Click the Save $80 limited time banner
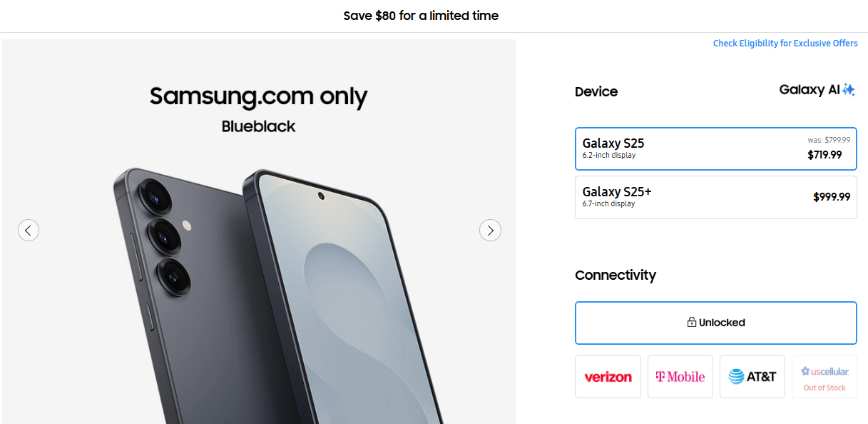The width and height of the screenshot is (868, 424). (x=421, y=16)
